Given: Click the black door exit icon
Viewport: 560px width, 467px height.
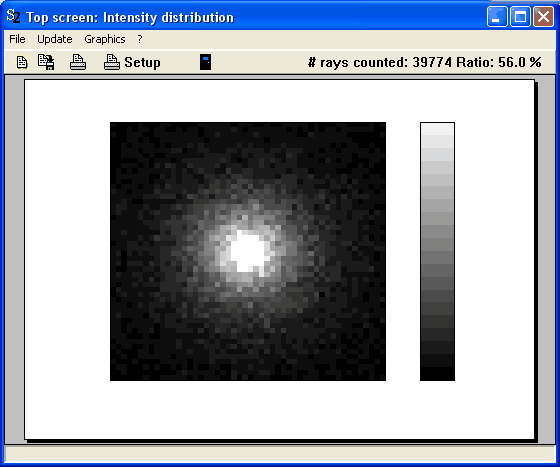Looking at the screenshot, I should click(205, 62).
